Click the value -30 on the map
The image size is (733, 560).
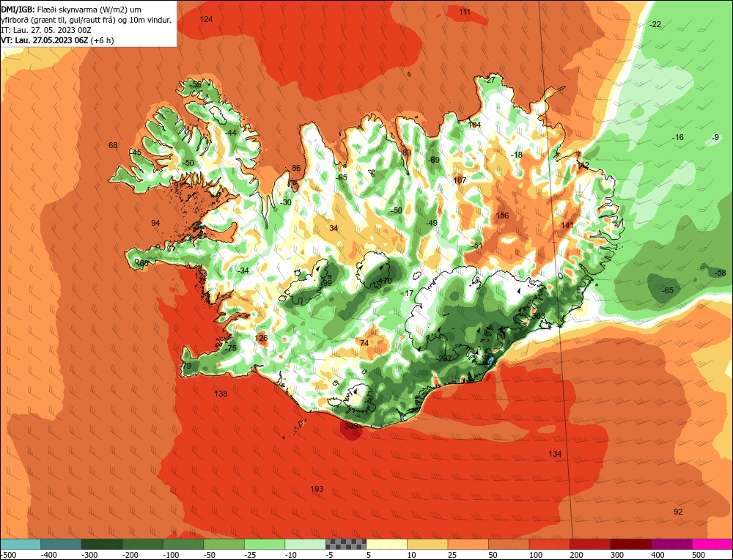(x=286, y=202)
